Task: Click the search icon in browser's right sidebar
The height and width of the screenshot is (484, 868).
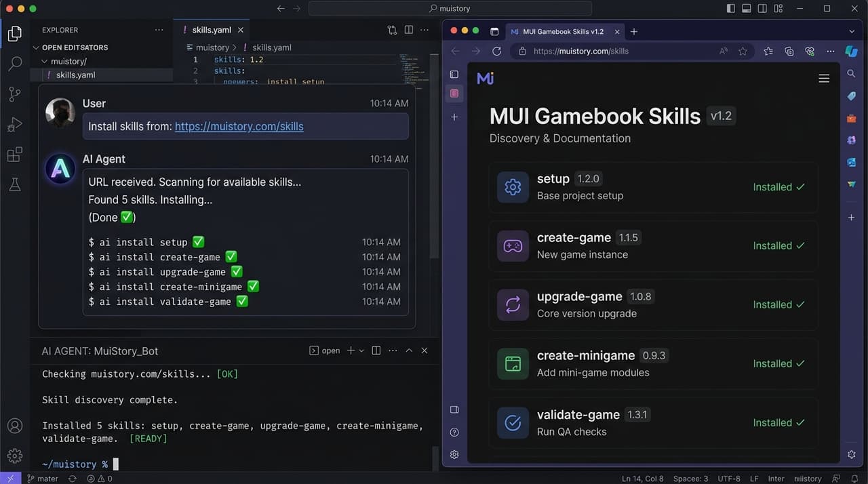Action: coord(852,73)
